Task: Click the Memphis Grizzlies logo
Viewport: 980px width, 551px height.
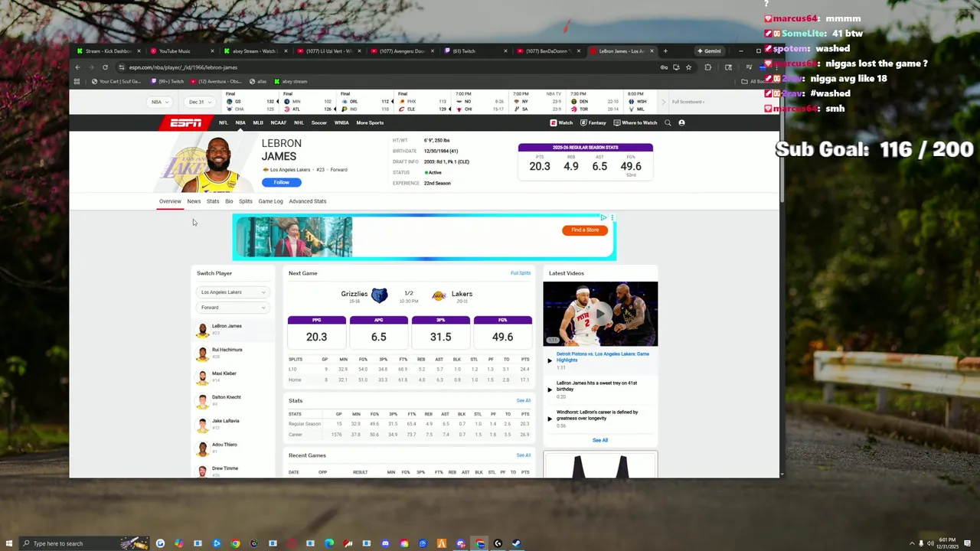Action: (380, 295)
